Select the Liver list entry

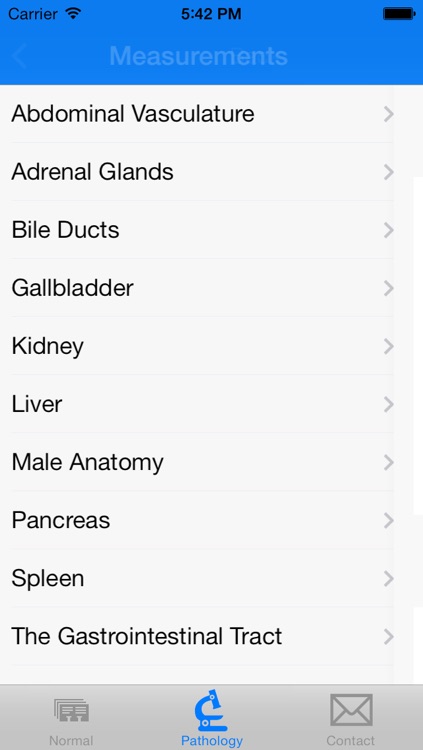(202, 404)
